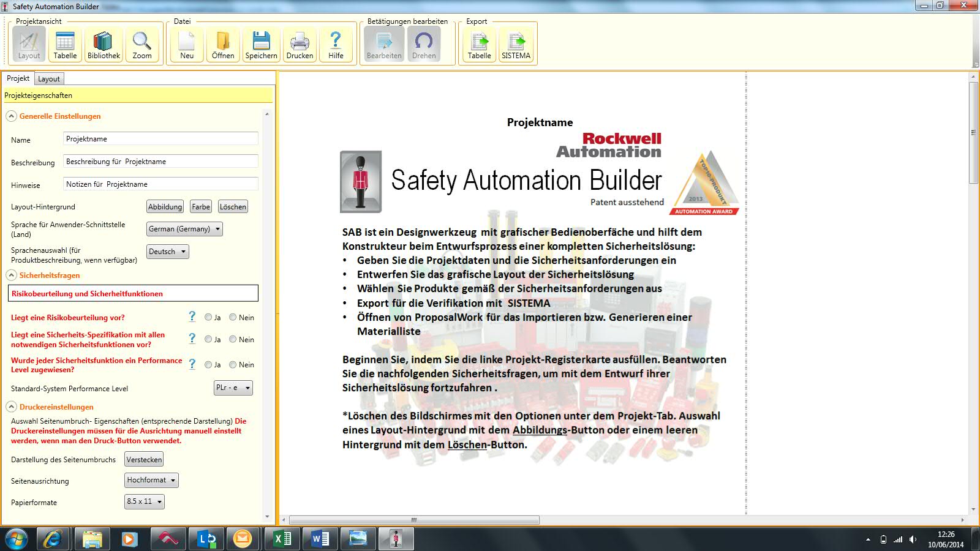
Task: Export to SISTEMA
Action: coord(516,44)
